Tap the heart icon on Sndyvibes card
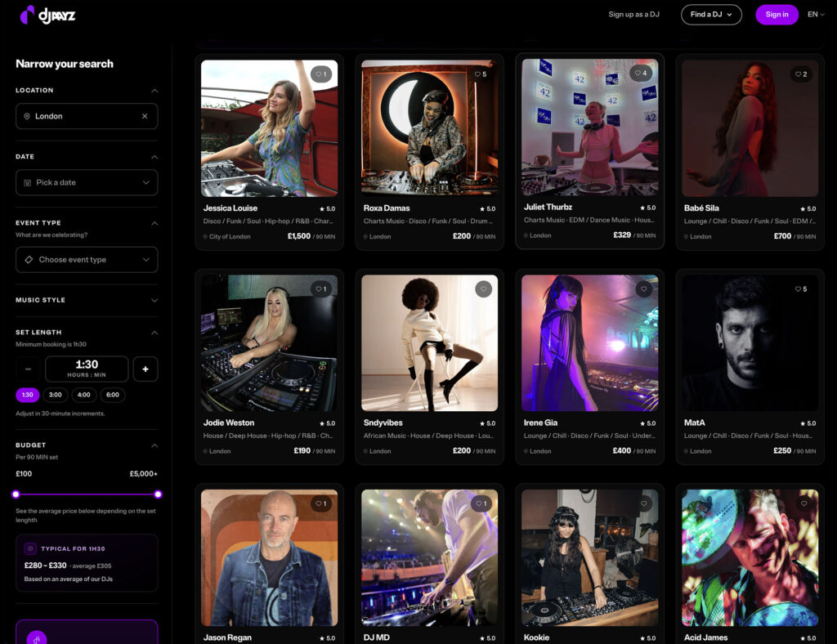 483,288
